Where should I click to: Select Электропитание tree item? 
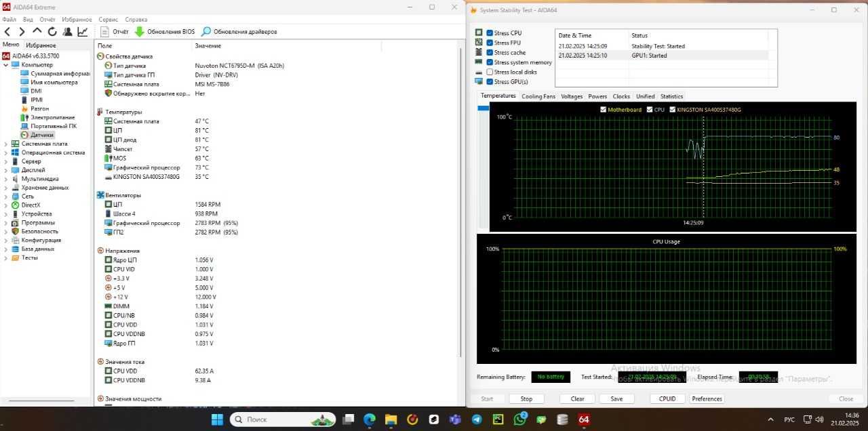coord(47,117)
